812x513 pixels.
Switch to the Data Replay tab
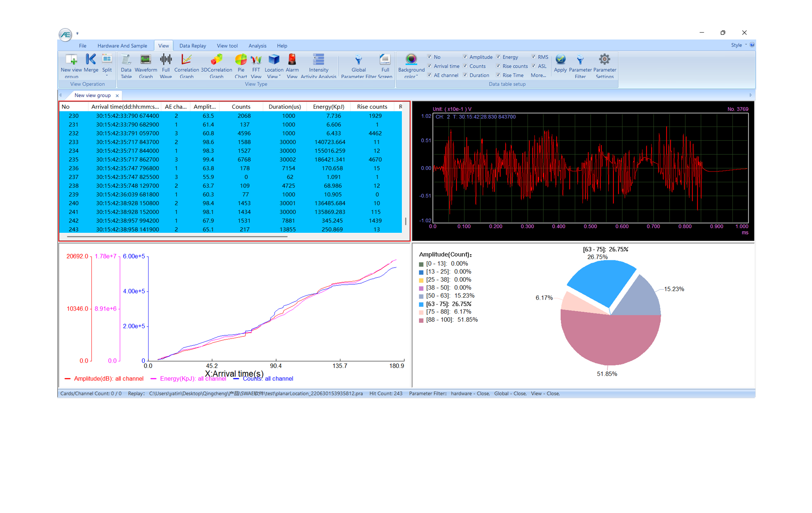tap(193, 46)
